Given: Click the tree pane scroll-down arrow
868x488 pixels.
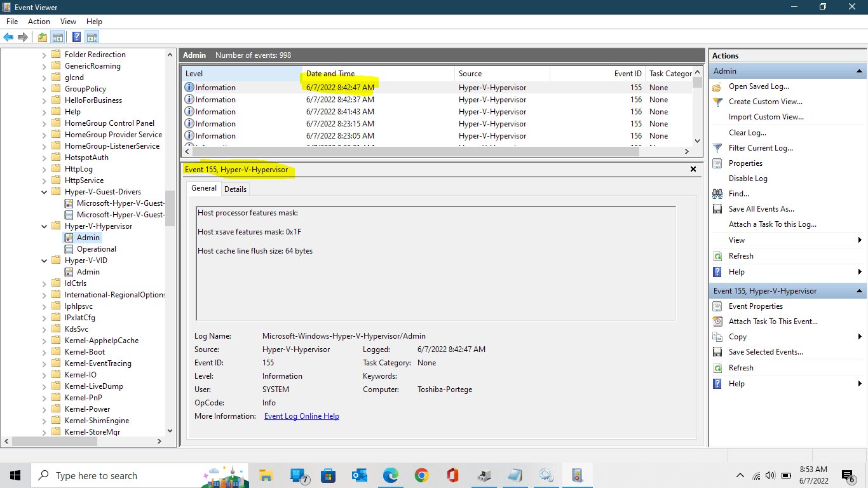Looking at the screenshot, I should pos(170,430).
